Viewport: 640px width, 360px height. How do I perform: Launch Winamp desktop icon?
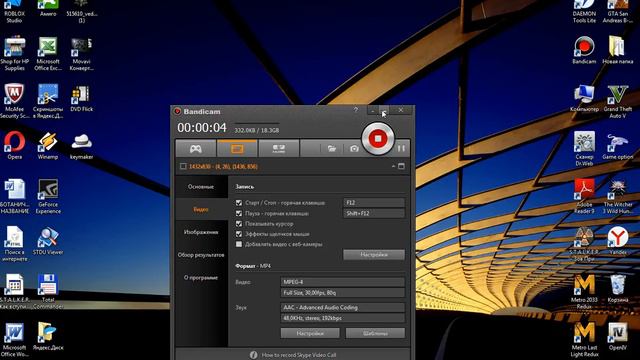coord(48,145)
